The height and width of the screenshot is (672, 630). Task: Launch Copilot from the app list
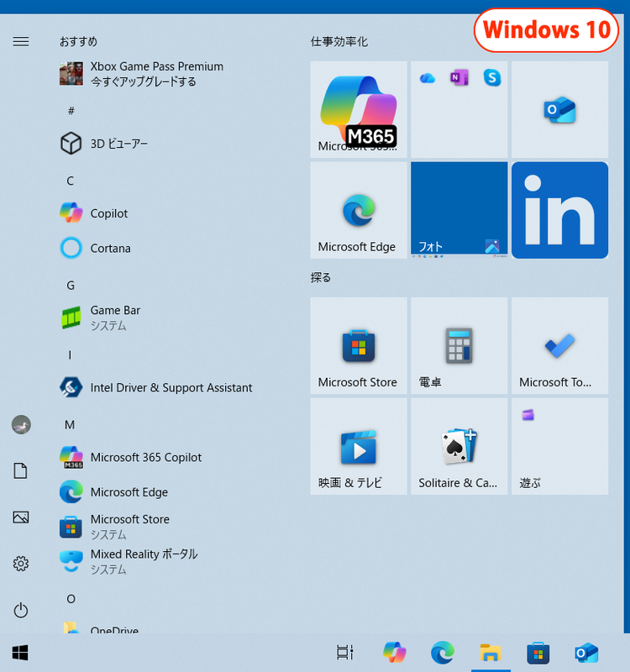(94, 213)
